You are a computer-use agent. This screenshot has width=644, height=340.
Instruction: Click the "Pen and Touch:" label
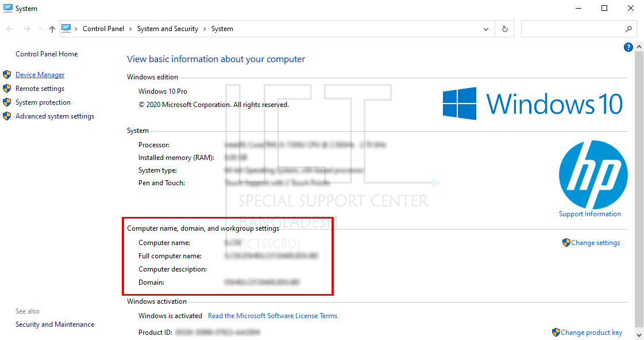pyautogui.click(x=162, y=183)
